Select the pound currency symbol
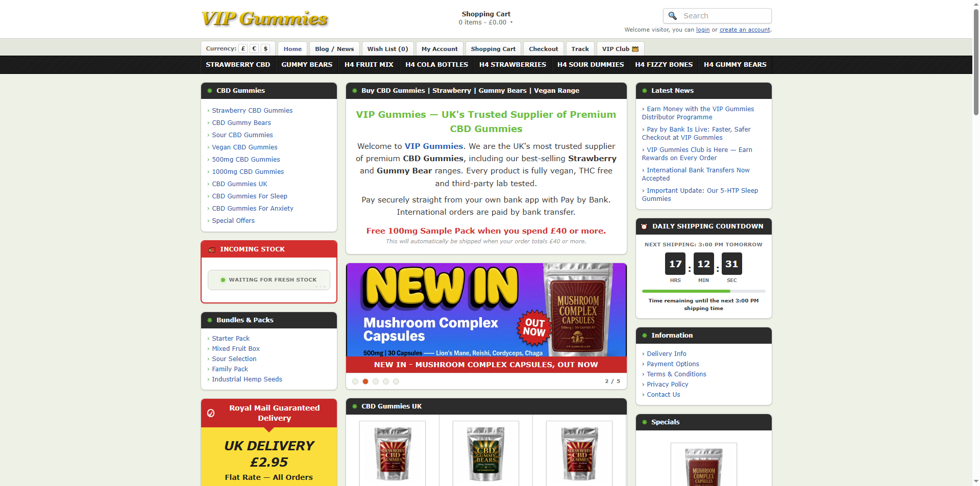980x486 pixels. click(243, 48)
